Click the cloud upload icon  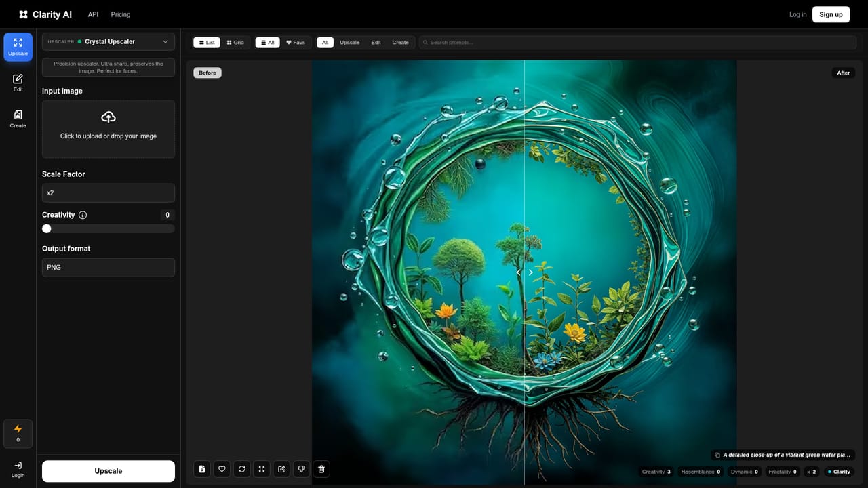point(108,117)
